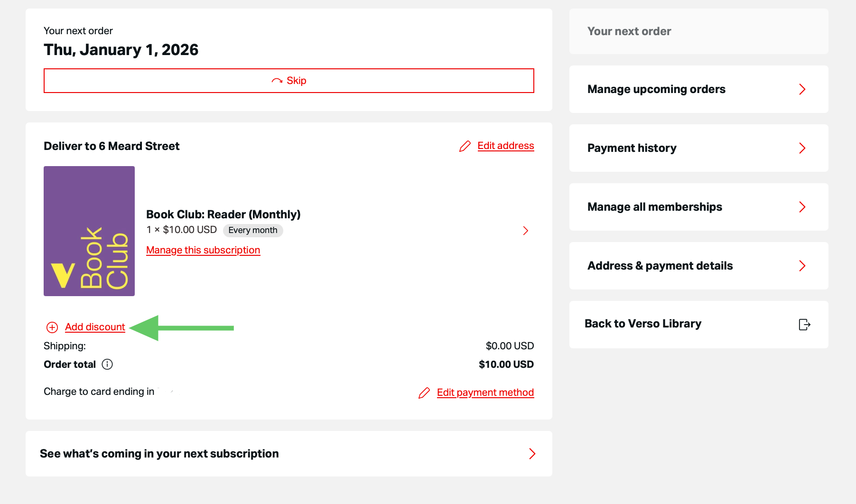Open the Edit payment method link
The width and height of the screenshot is (856, 504).
485,392
